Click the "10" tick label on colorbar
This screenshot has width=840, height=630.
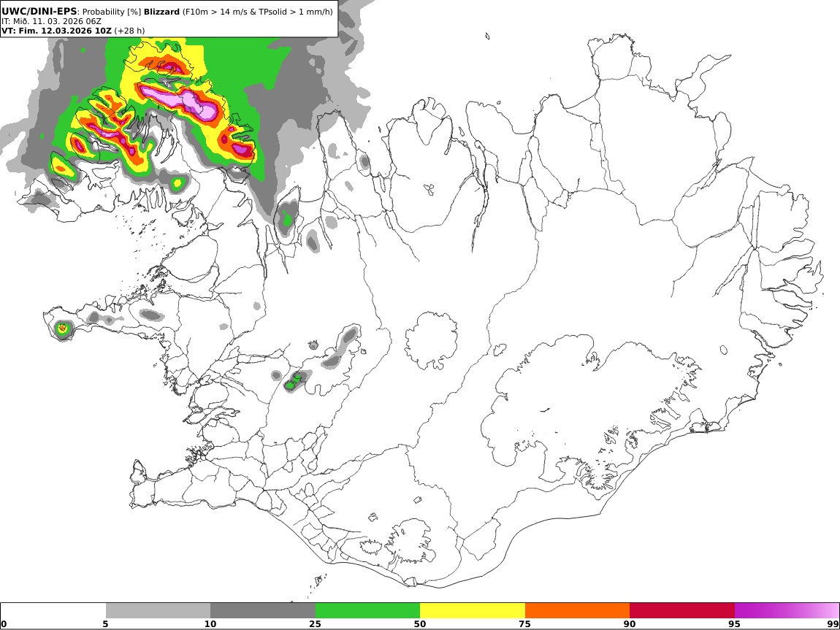[210, 624]
